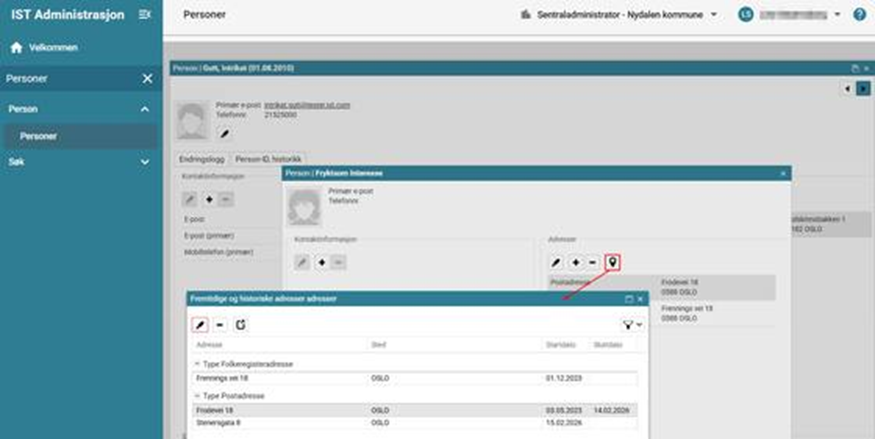Viewport: 875px width, 439px height.
Task: Click the plus add icon under Adresser
Action: 575,262
